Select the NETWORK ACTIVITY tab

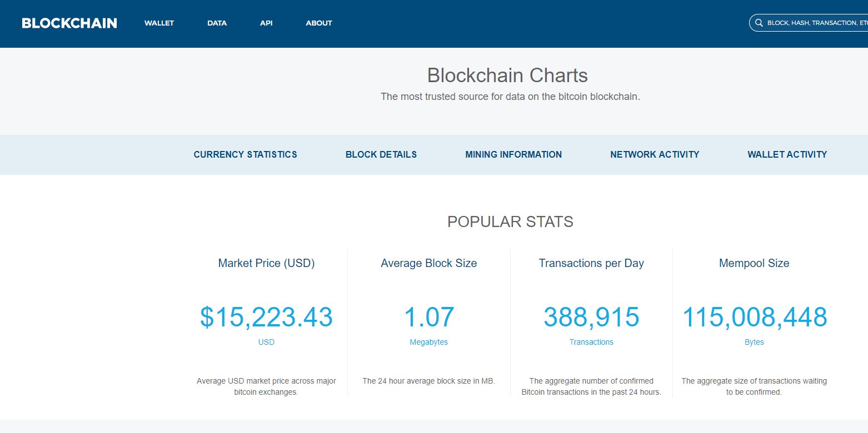655,155
